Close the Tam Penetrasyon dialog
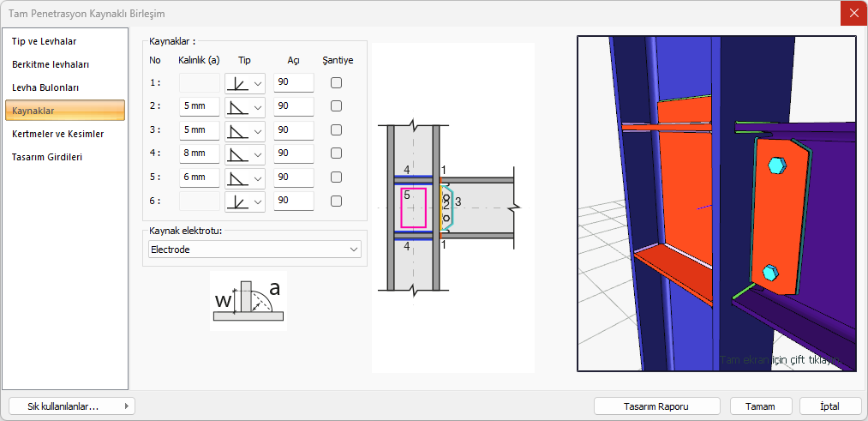 (853, 14)
